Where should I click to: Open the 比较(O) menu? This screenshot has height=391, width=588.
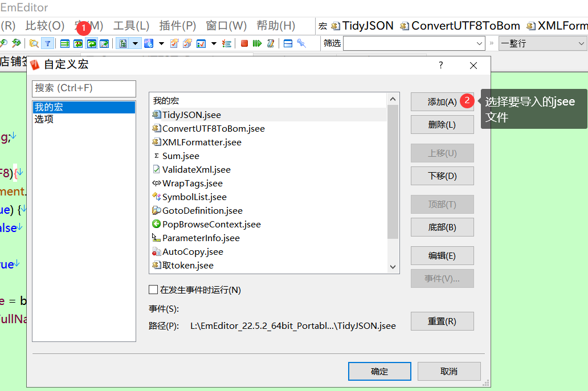click(x=45, y=26)
